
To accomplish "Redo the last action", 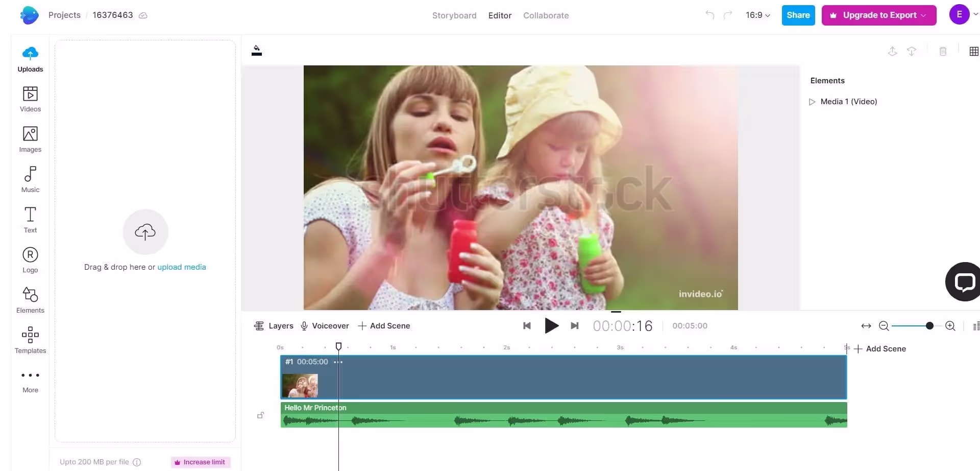I will click(728, 15).
